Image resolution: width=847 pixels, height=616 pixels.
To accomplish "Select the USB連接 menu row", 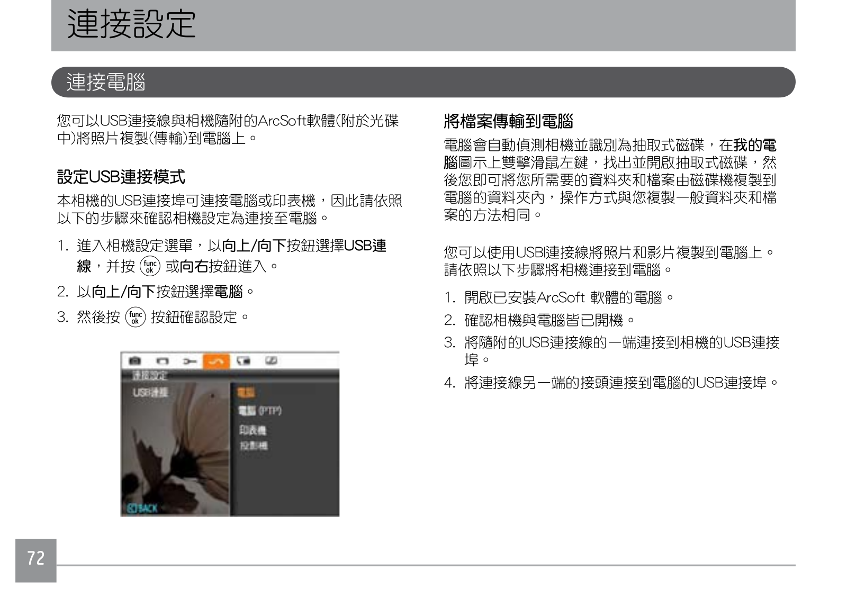I will tap(151, 392).
